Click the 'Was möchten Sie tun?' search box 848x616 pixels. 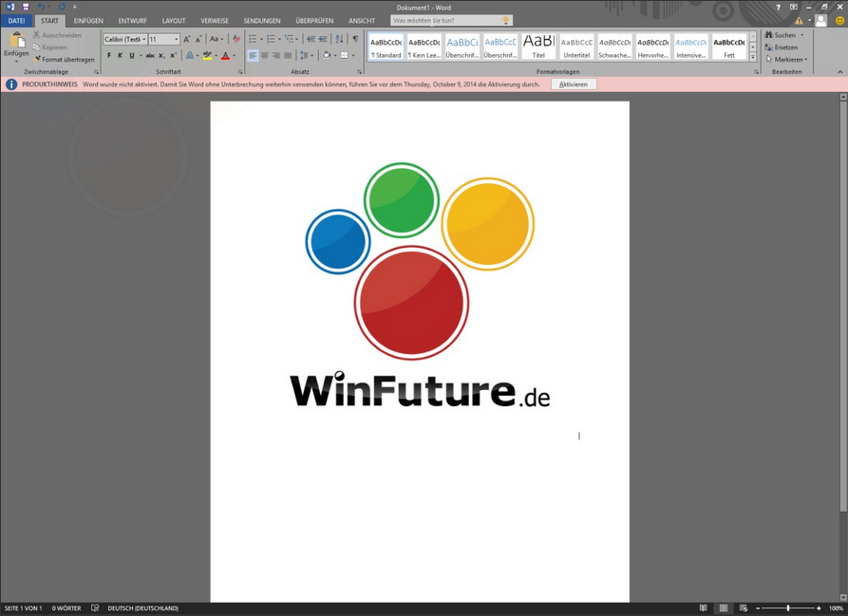452,21
